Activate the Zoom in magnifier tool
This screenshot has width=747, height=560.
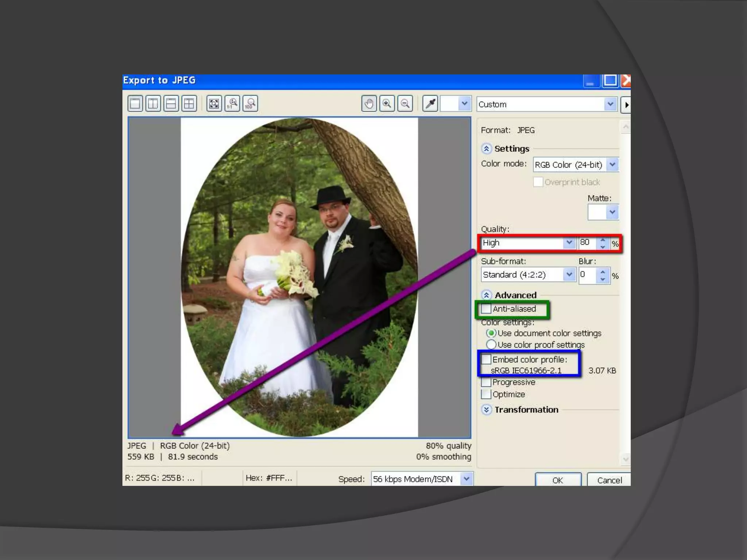coord(387,104)
